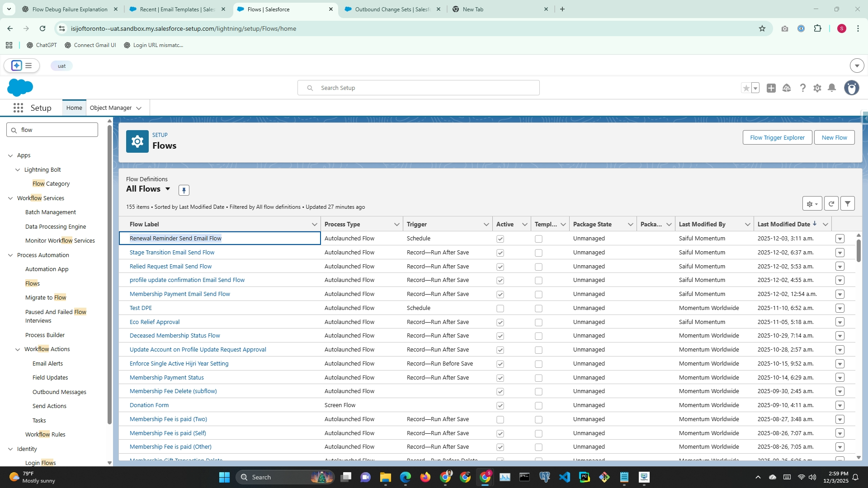Toggle Active checkbox for Test DPE
Screen dimensions: 868x488
tap(500, 309)
